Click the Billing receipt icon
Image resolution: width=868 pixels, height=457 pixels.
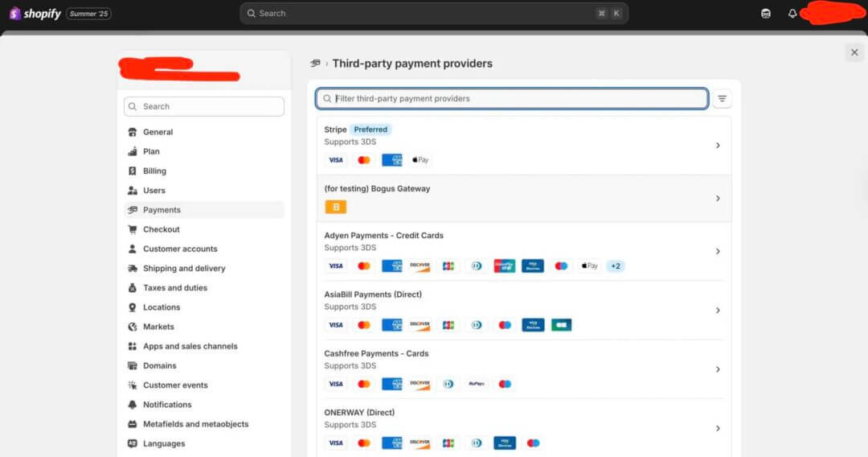pyautogui.click(x=133, y=171)
